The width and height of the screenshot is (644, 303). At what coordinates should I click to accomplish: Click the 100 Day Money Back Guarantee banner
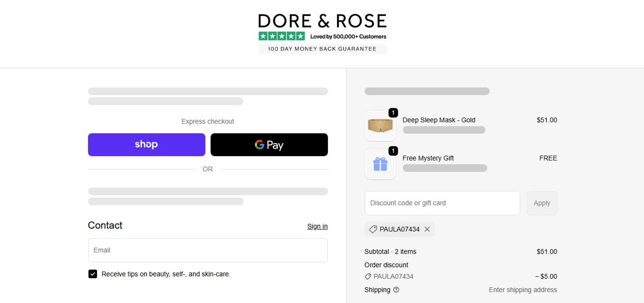(x=322, y=49)
